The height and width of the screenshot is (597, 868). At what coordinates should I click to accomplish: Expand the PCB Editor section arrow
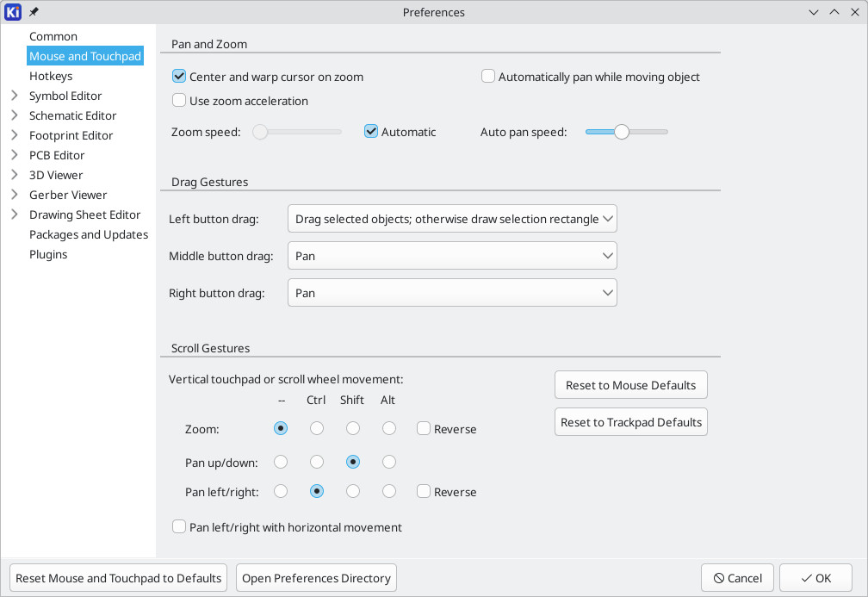coord(15,155)
